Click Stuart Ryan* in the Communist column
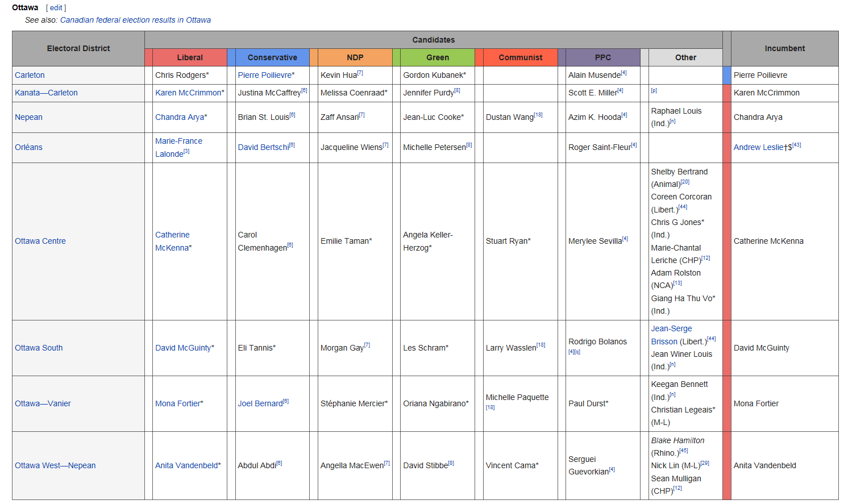 tap(508, 241)
